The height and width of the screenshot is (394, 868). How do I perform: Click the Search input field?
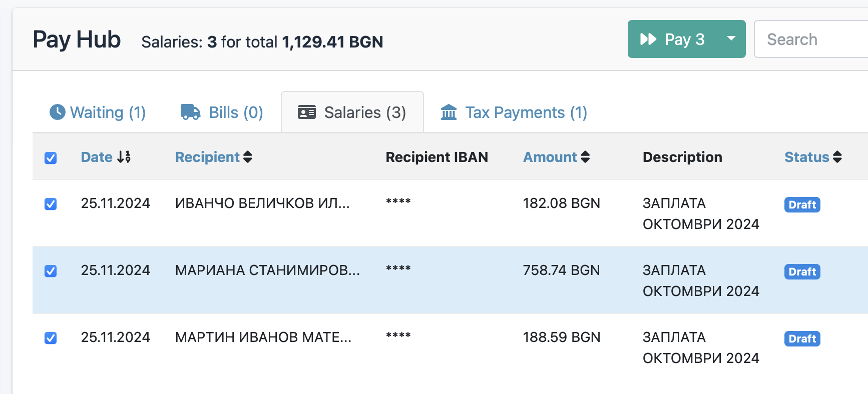[811, 39]
